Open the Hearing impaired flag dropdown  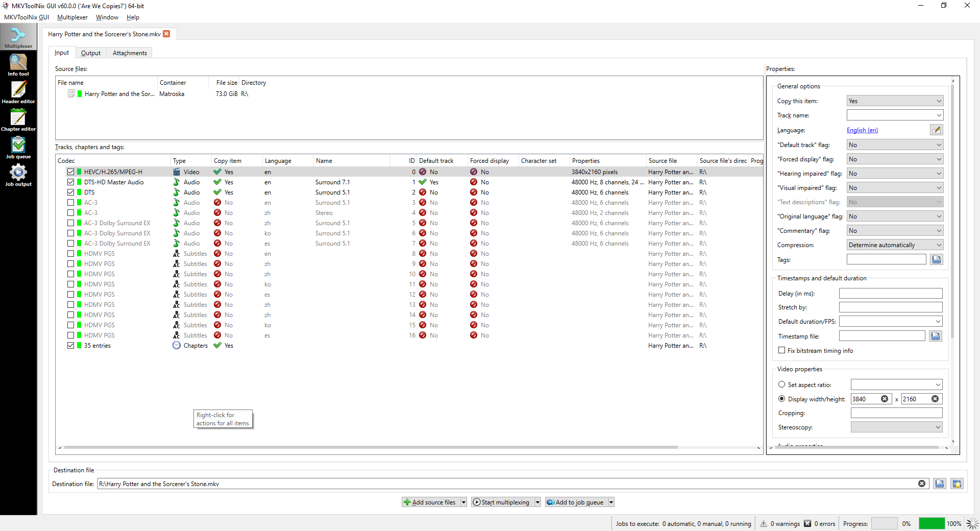(895, 174)
